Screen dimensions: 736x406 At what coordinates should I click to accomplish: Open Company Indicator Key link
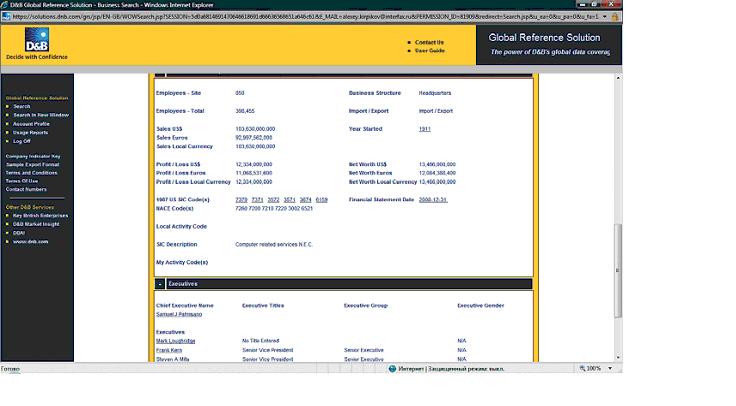(x=33, y=156)
